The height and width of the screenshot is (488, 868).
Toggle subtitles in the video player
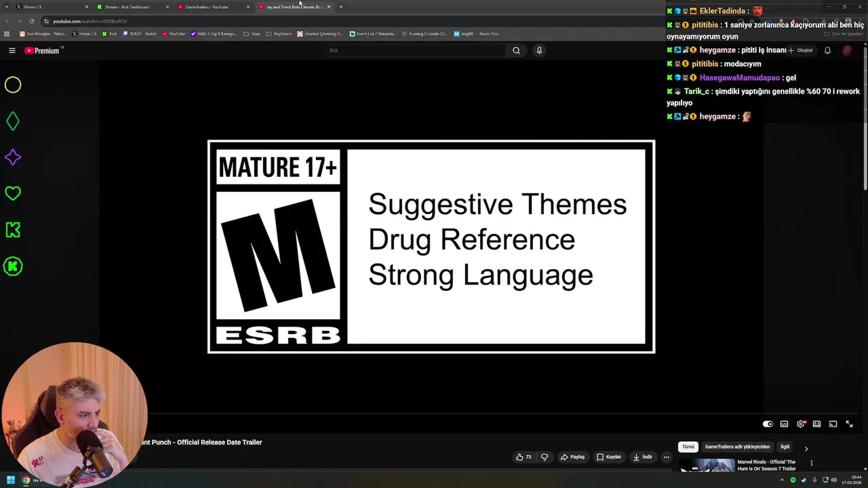click(784, 424)
